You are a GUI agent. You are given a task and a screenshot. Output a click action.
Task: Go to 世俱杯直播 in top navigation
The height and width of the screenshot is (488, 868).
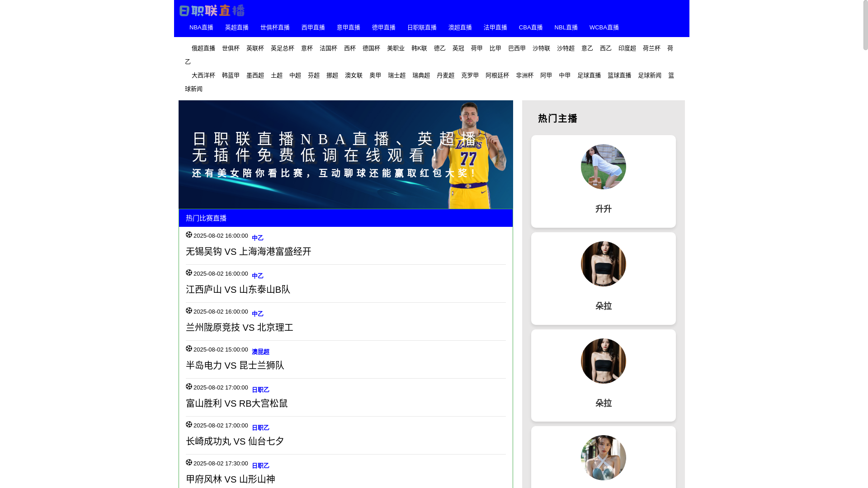click(x=275, y=28)
